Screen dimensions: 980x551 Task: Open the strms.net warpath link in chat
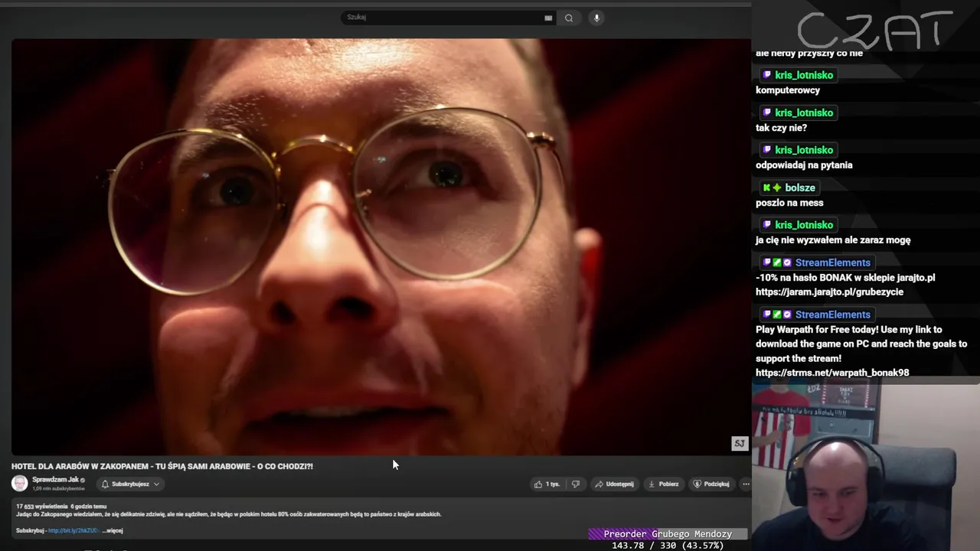(832, 373)
